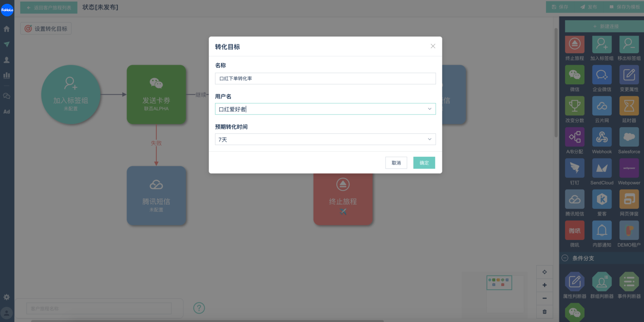Open the chat bubbles icon in sidebar
This screenshot has width=644, height=322.
pyautogui.click(x=7, y=96)
